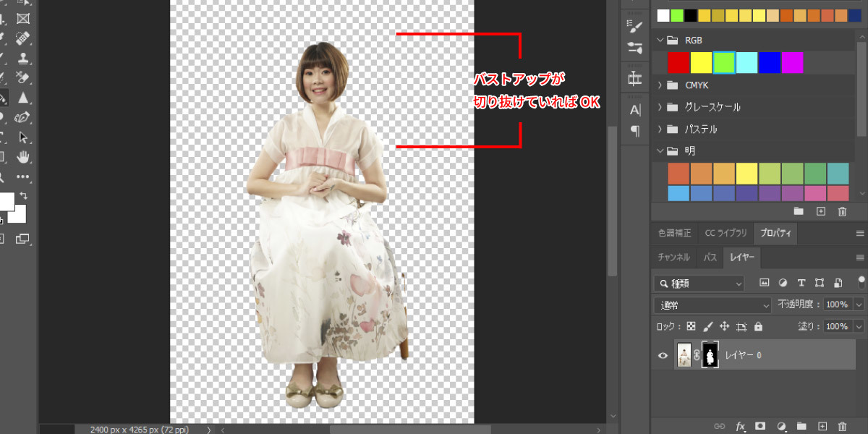868x434 pixels.
Task: Switch to the CC ライブラリ tab
Action: (726, 233)
